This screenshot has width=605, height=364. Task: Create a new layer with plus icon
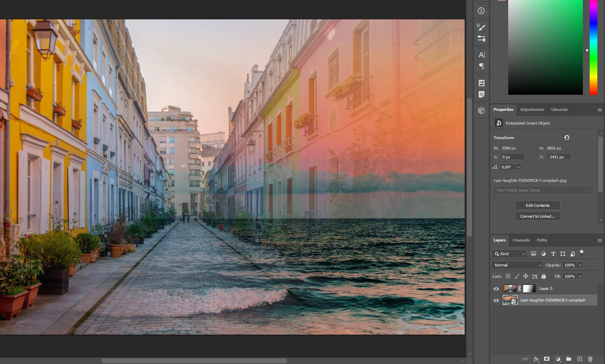pyautogui.click(x=580, y=359)
